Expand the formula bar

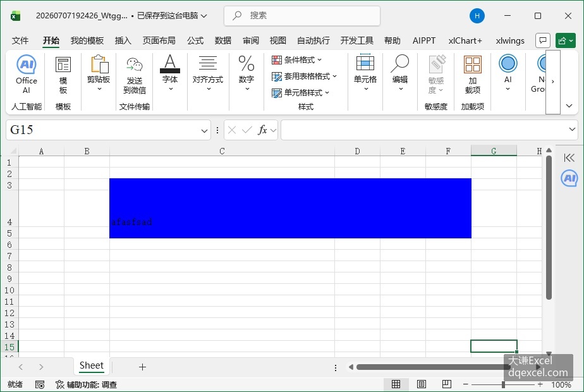pos(572,130)
